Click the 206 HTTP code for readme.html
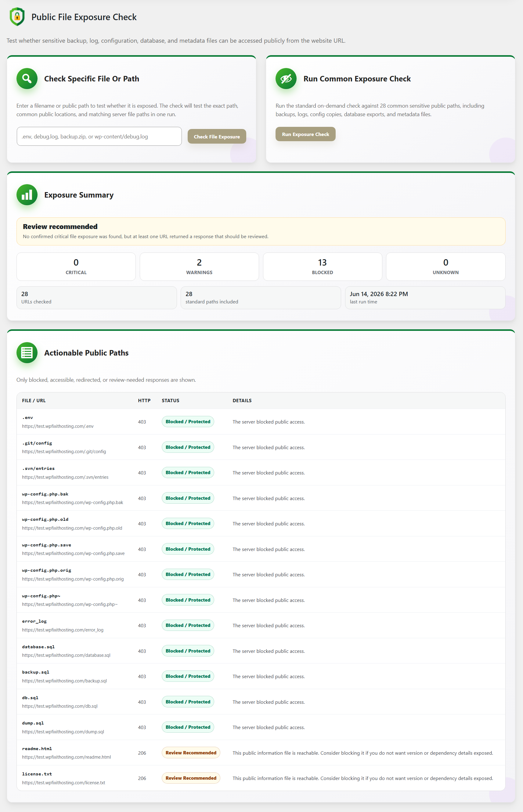The image size is (523, 812). pos(142,753)
